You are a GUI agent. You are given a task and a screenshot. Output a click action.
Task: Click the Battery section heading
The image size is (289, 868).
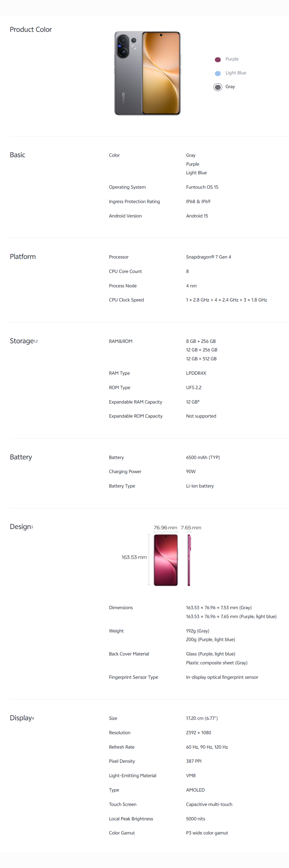point(21,457)
